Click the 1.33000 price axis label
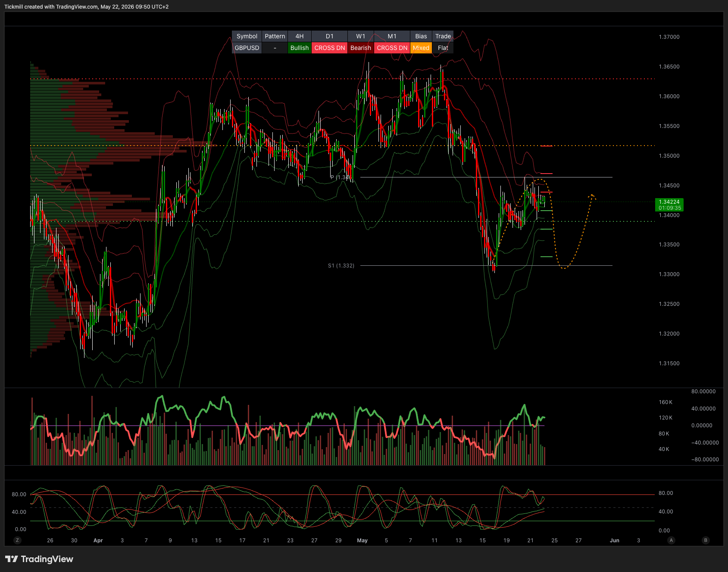This screenshot has height=572, width=728. point(669,274)
